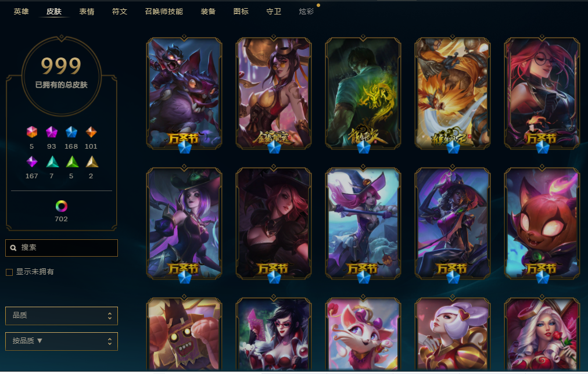Open the 品质 filter dropdown
The height and width of the screenshot is (374, 588).
click(x=62, y=315)
